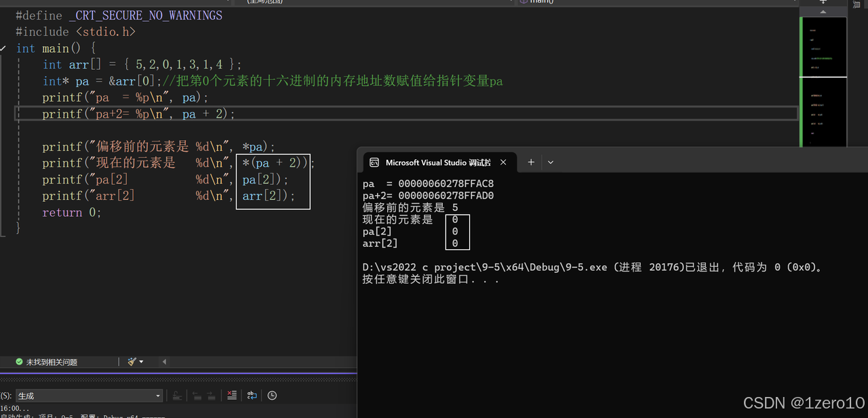Click the return 0; statement

72,212
